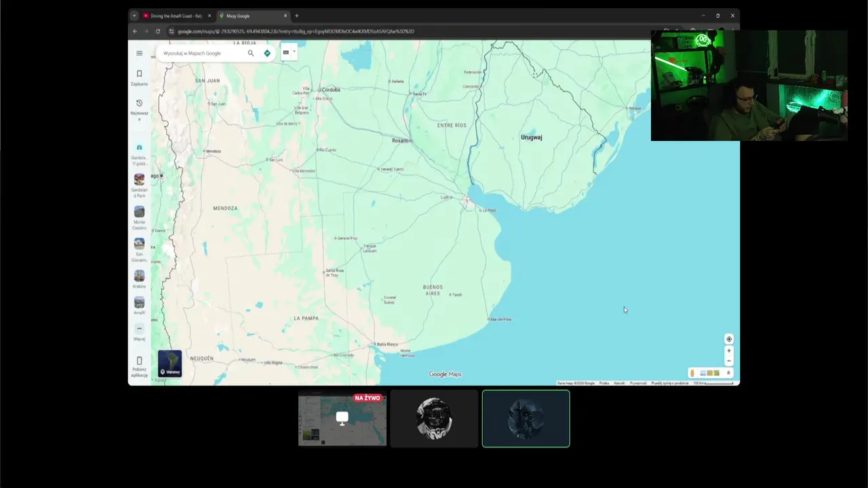Zoom in with the plus button
The image size is (868, 488).
[x=729, y=350]
